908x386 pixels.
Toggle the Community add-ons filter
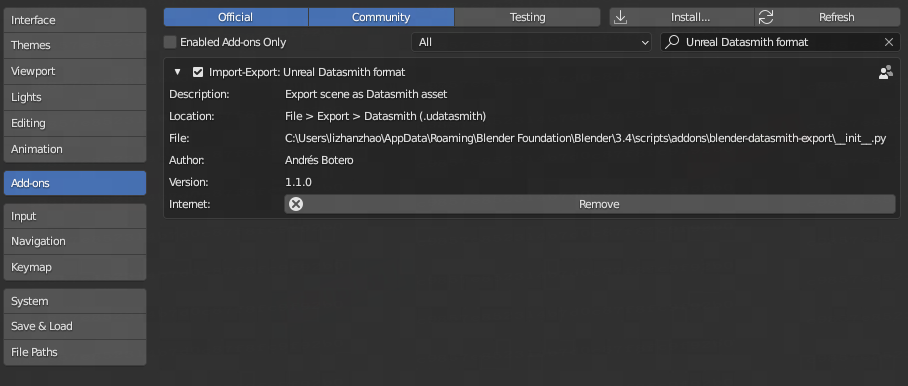point(381,17)
